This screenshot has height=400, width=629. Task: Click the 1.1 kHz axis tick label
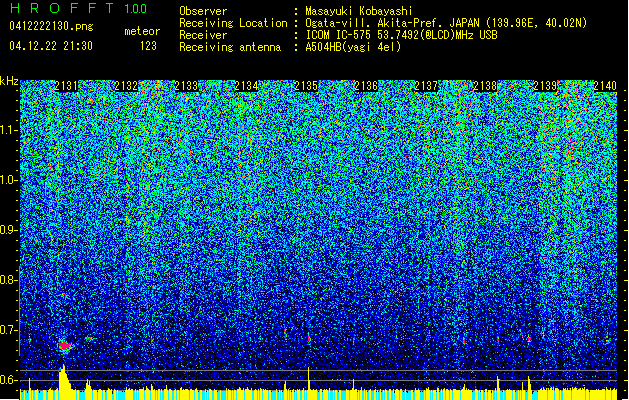[x=8, y=130]
